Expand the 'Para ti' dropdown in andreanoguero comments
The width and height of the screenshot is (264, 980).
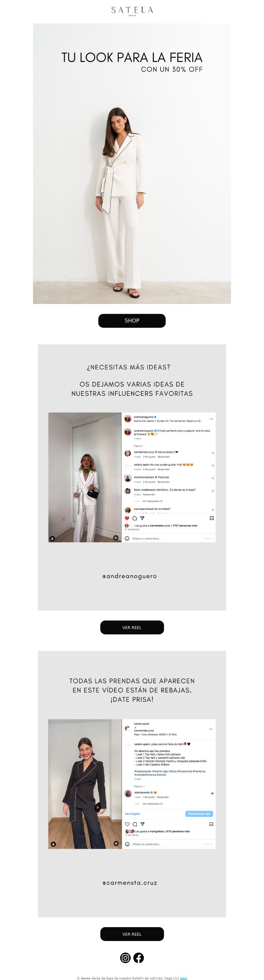139,446
